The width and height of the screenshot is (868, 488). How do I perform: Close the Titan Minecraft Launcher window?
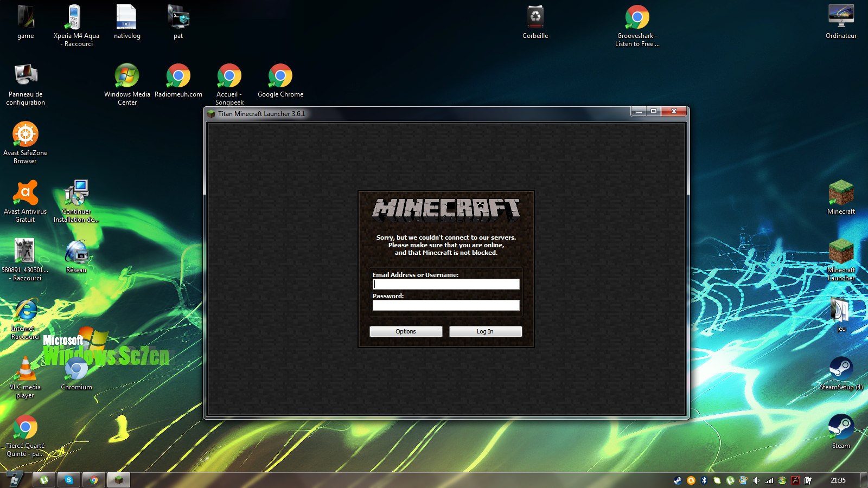674,112
